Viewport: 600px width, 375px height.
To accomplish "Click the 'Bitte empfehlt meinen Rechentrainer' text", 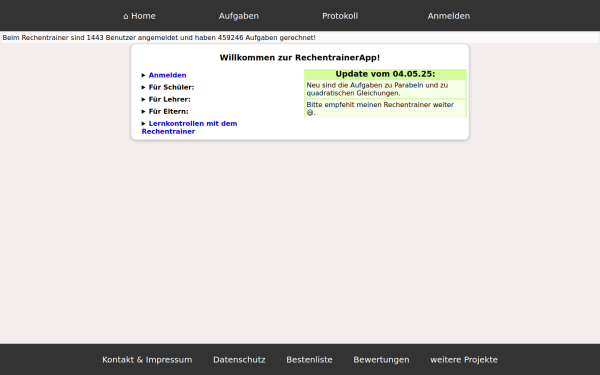I will point(385,109).
